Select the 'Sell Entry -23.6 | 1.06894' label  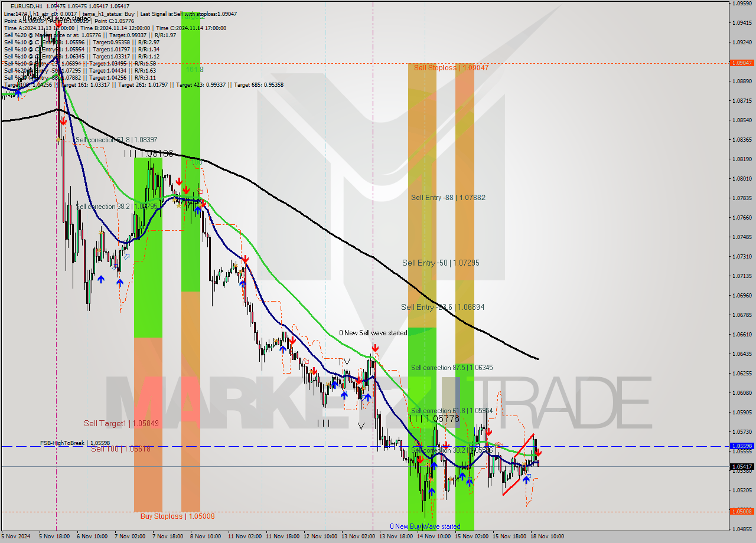(442, 307)
